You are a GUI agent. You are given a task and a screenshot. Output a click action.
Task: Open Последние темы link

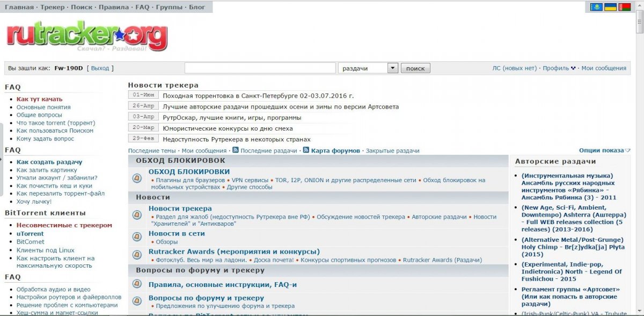pyautogui.click(x=152, y=150)
